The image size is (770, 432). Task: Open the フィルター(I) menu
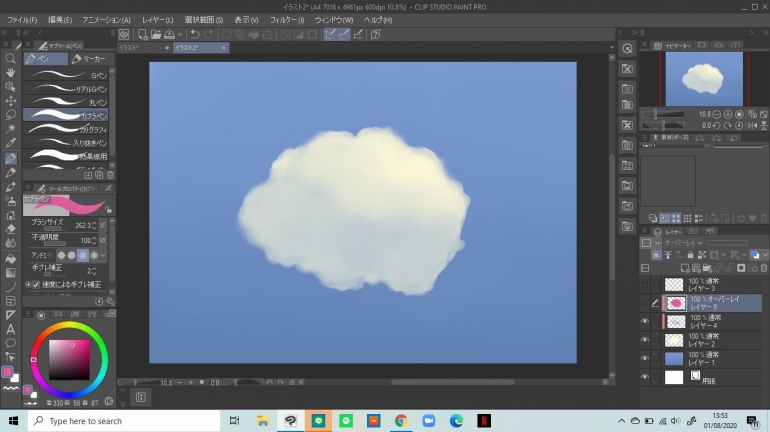coord(287,20)
